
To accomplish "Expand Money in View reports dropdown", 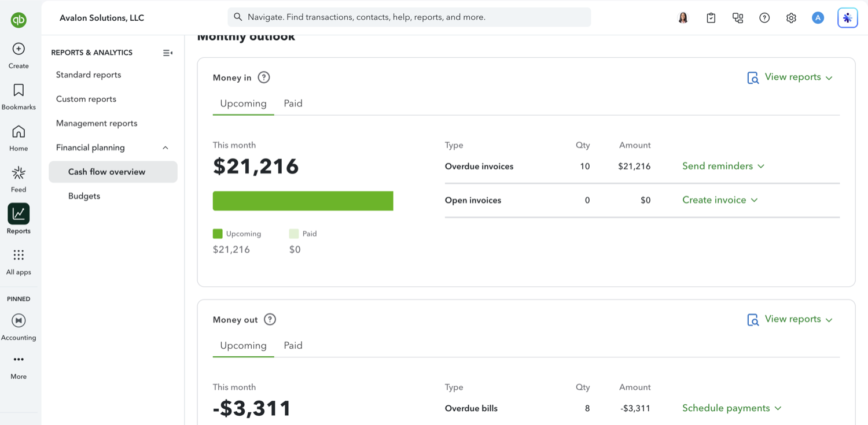I will [799, 77].
